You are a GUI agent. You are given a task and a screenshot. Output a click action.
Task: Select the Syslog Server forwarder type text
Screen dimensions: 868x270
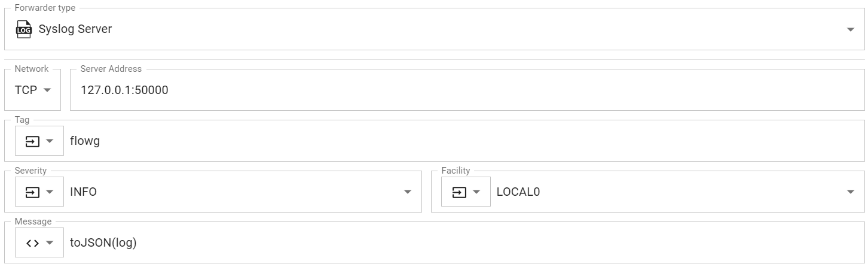click(x=75, y=29)
